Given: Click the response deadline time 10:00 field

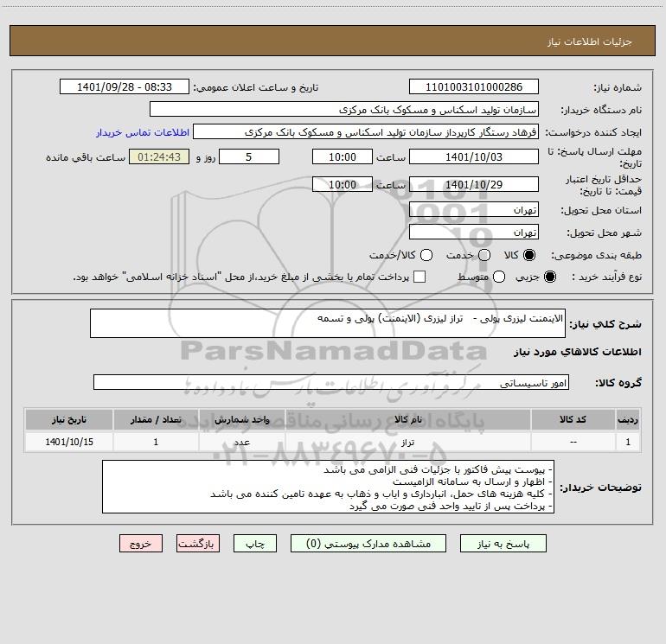Looking at the screenshot, I should click(x=343, y=157).
